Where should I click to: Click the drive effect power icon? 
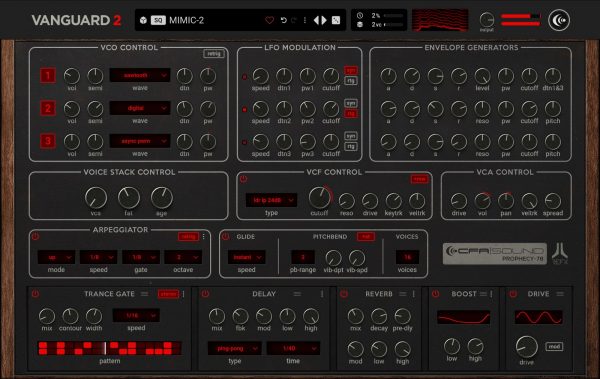coord(513,294)
